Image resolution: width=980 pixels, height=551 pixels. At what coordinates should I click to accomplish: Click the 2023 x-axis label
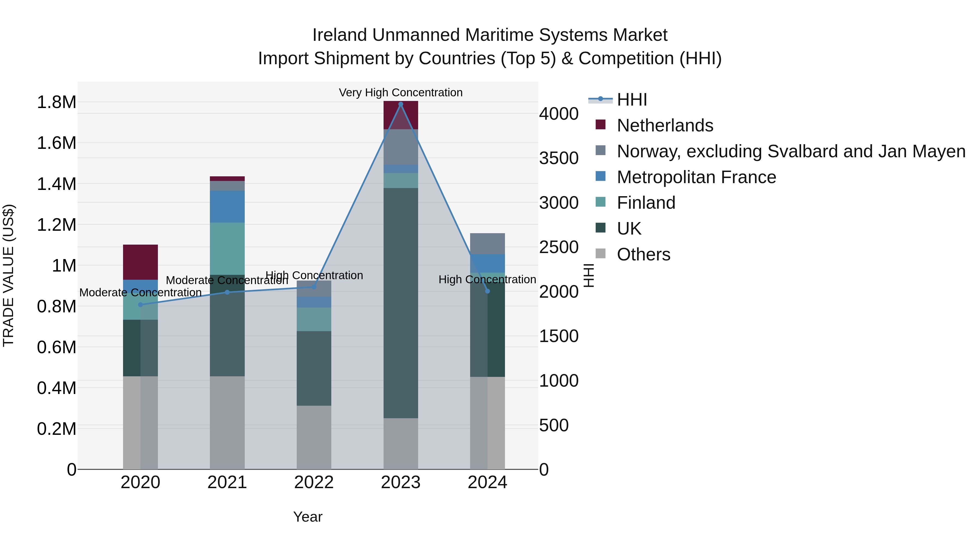click(x=401, y=482)
